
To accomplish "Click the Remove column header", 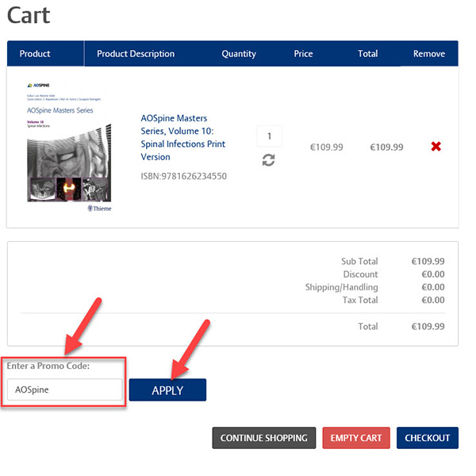I will [x=429, y=54].
